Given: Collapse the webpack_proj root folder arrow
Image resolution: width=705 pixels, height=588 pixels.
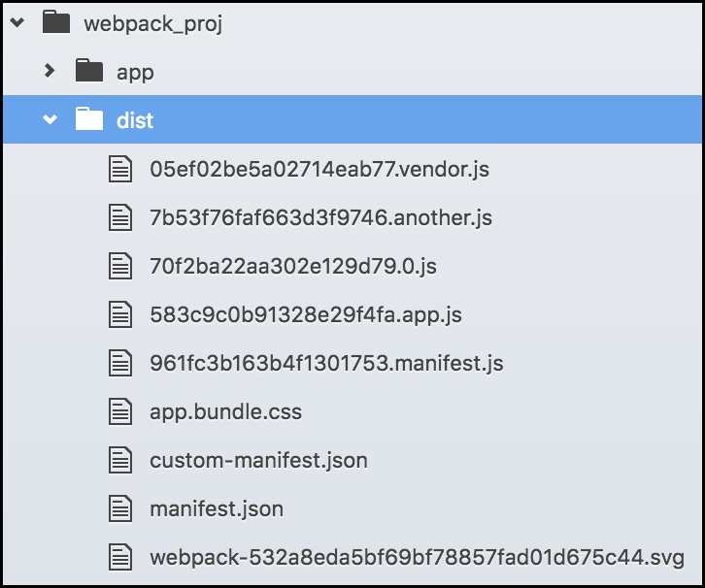Looking at the screenshot, I should 17,23.
